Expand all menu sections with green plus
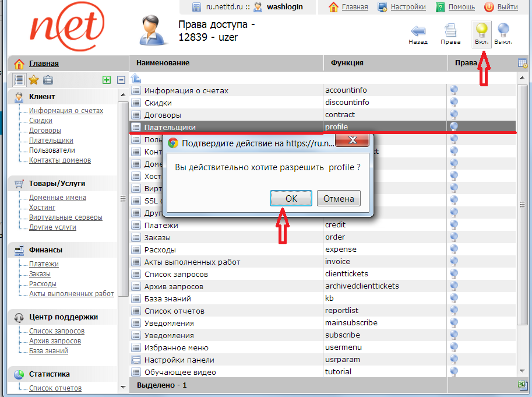Image resolution: width=532 pixels, height=397 pixels. point(106,80)
